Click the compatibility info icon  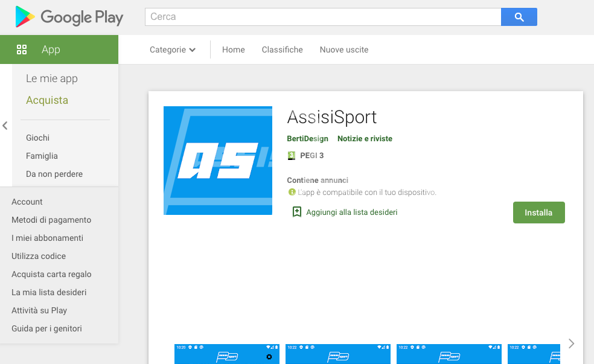(292, 192)
